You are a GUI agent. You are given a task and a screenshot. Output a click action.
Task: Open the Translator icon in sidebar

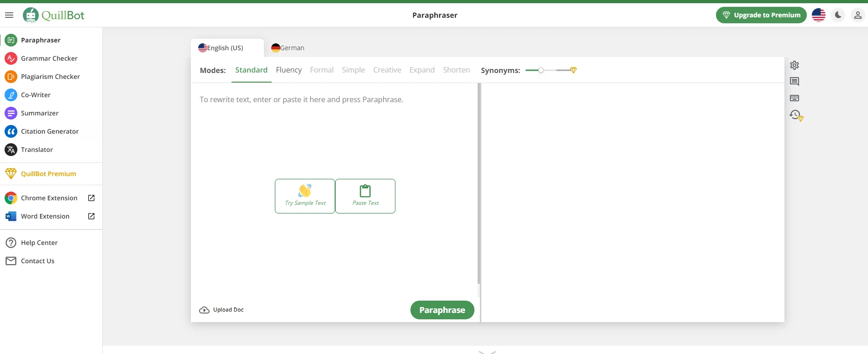pyautogui.click(x=11, y=150)
